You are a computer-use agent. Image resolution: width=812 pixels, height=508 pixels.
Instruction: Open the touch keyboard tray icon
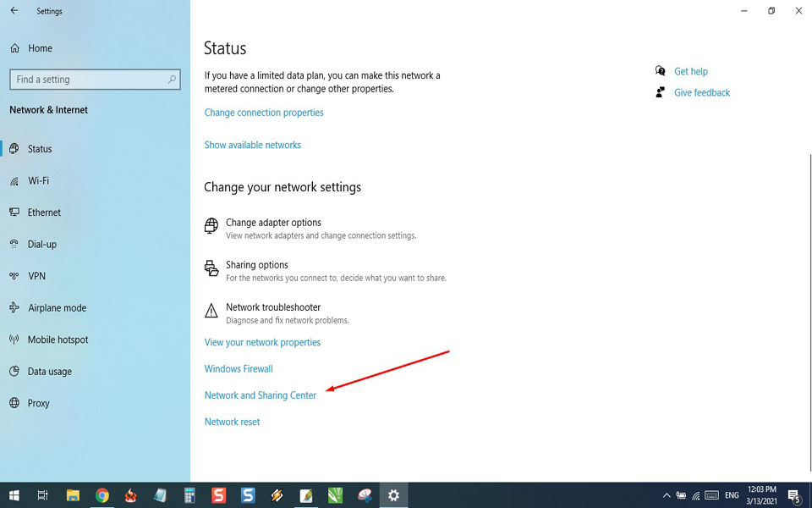[712, 495]
